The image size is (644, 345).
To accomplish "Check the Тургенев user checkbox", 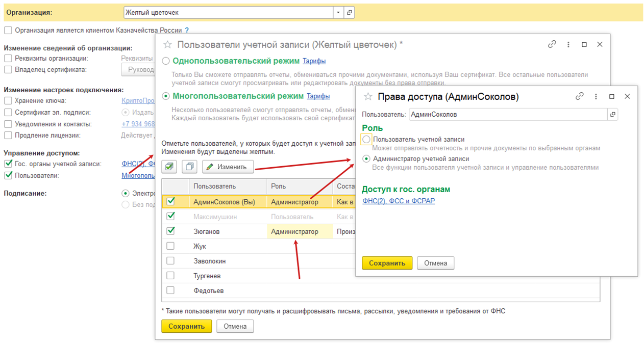I will click(170, 275).
